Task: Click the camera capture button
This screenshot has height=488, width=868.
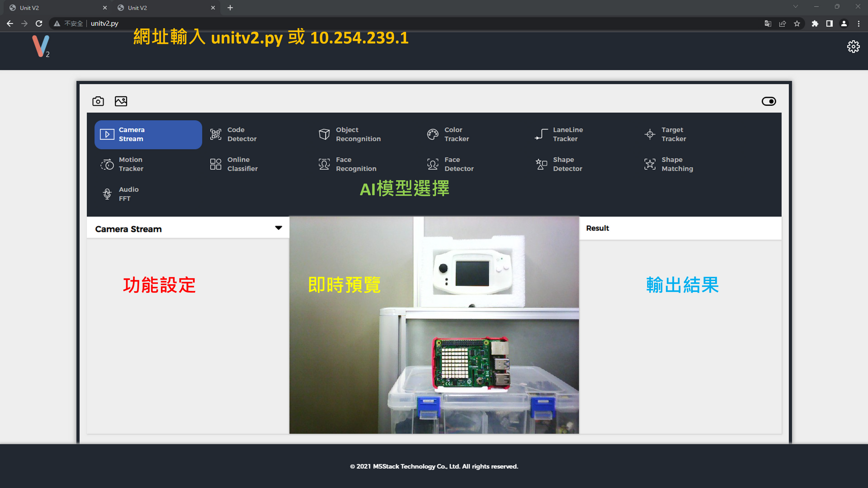Action: tap(99, 101)
